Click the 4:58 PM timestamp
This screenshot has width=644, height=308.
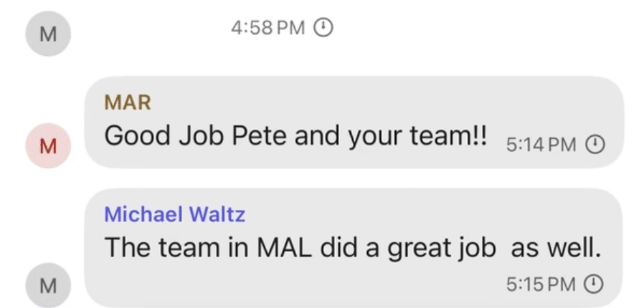coord(267,28)
